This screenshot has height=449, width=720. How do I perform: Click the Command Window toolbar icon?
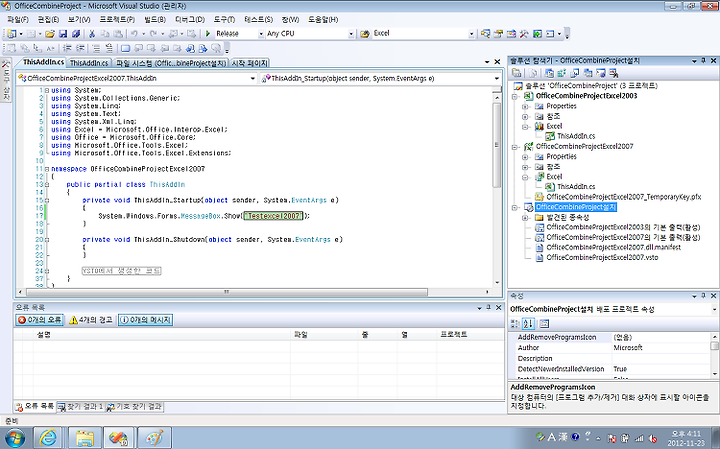click(x=550, y=34)
